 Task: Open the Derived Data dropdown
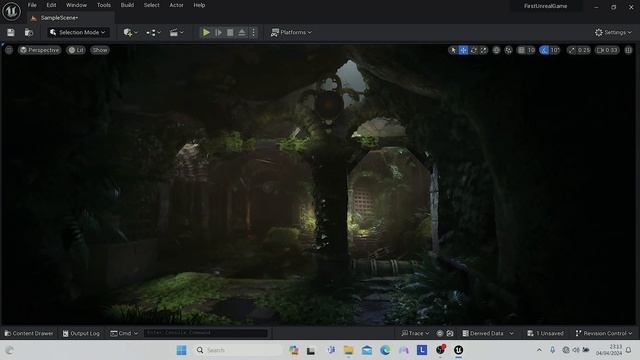[x=488, y=333]
